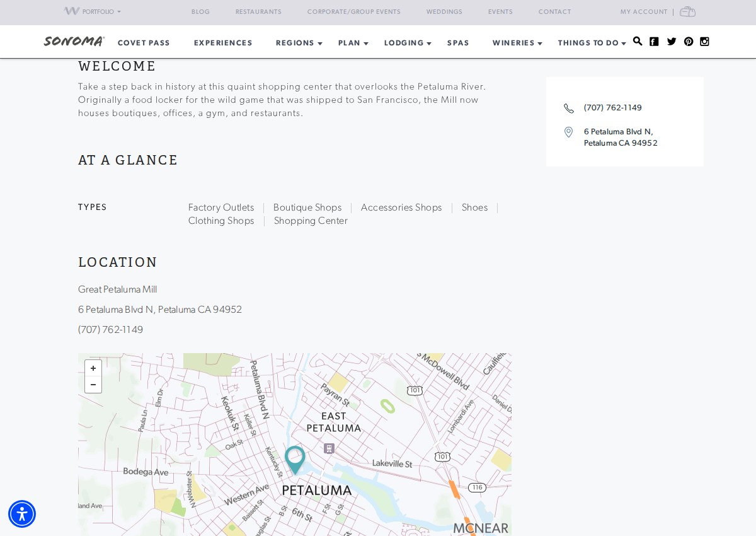This screenshot has height=536, width=756.
Task: Open the Events top link
Action: point(500,12)
